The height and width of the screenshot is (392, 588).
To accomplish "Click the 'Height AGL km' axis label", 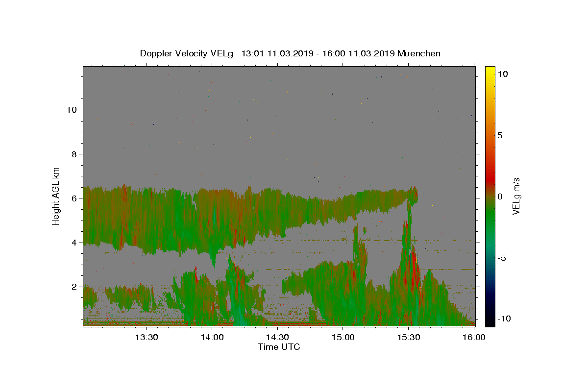I will 56,196.
